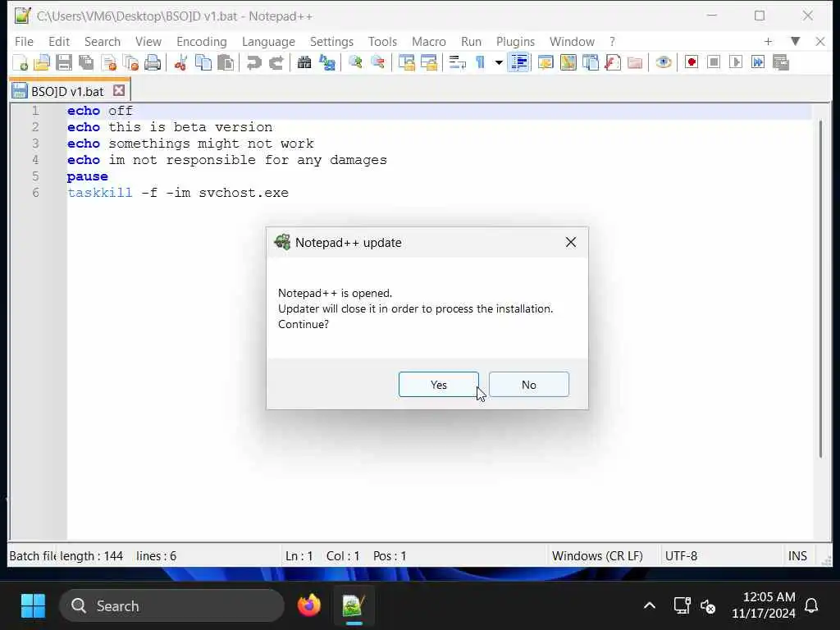This screenshot has width=840, height=630.
Task: Click the Define your language icon
Action: point(546,62)
